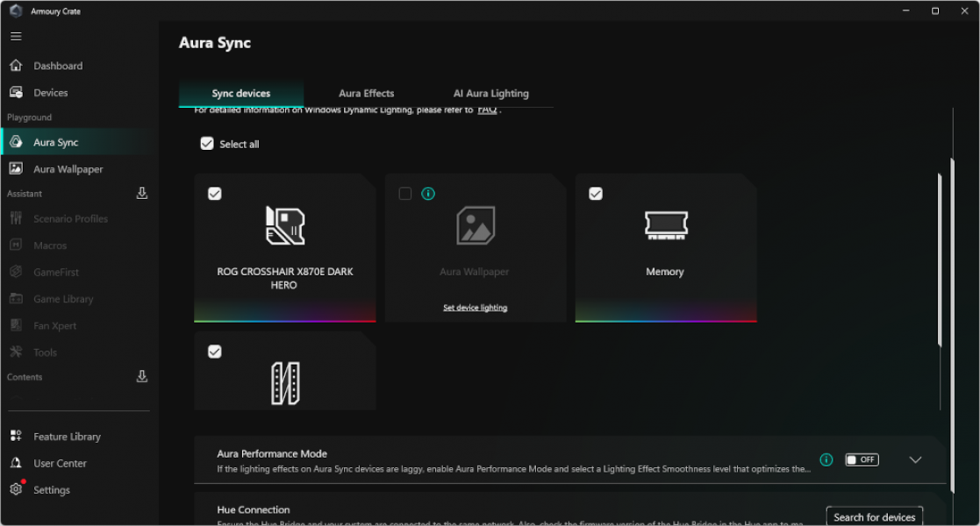
Task: Click the Game Library icon
Action: tap(16, 299)
